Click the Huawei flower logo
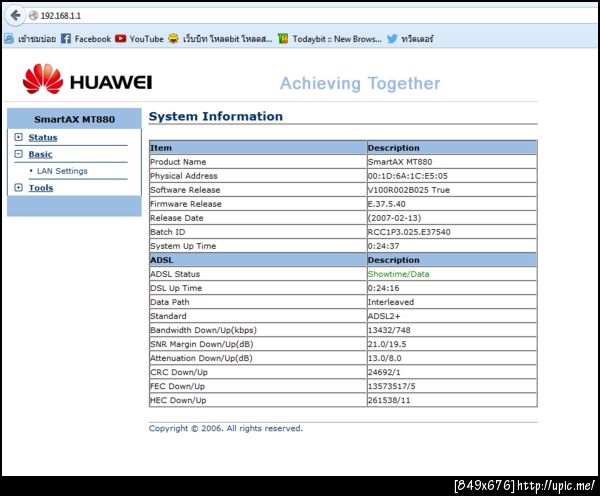Viewport: 600px width, 496px height. 42,79
